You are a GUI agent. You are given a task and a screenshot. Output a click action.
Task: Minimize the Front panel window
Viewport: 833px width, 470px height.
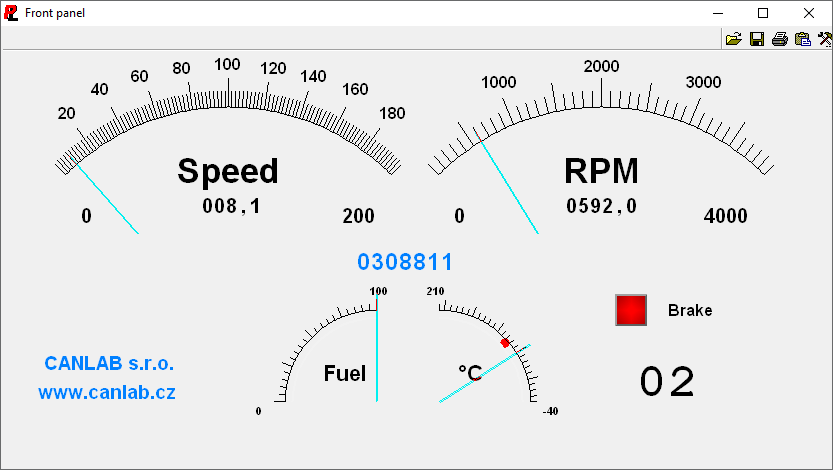pos(718,13)
